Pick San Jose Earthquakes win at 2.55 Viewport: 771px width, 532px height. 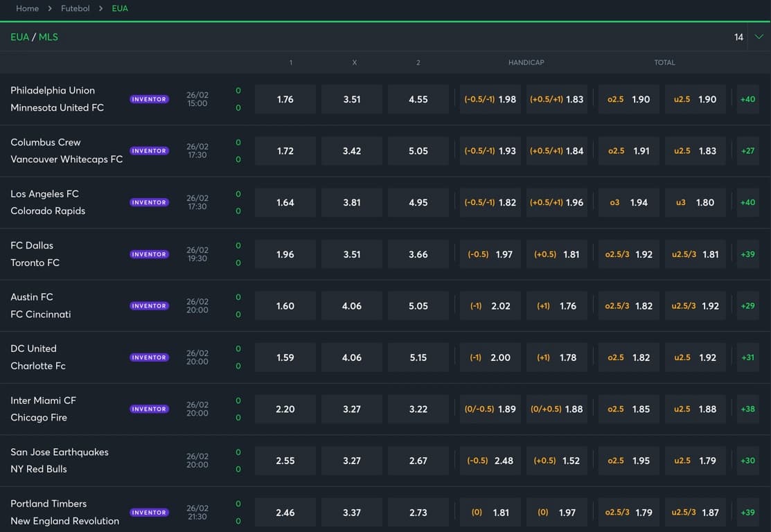(285, 461)
